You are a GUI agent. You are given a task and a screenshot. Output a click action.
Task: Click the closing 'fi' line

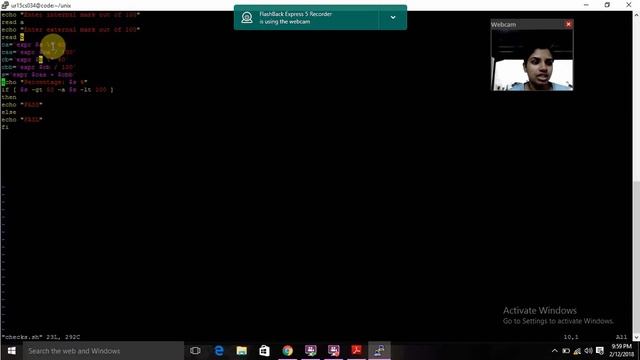click(5, 127)
